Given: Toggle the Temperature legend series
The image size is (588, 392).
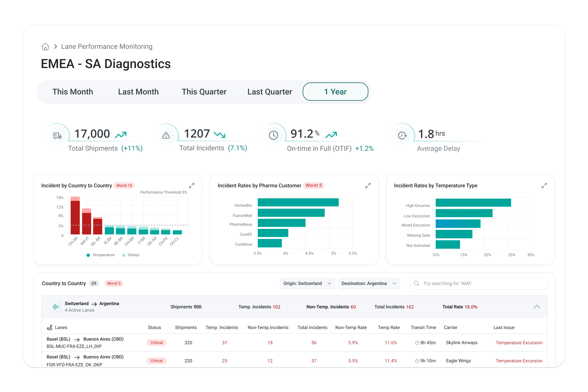Looking at the screenshot, I should click(100, 255).
